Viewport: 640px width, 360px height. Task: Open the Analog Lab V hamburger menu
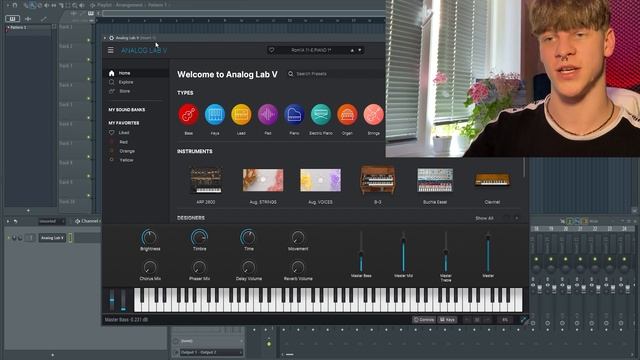click(111, 50)
